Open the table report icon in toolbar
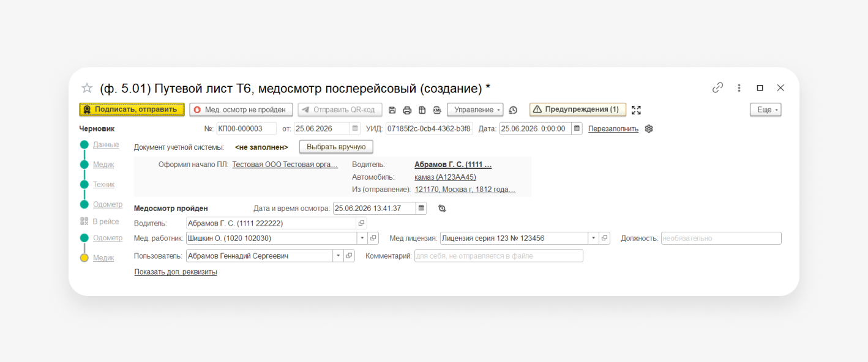The image size is (868, 362). pyautogui.click(x=422, y=110)
